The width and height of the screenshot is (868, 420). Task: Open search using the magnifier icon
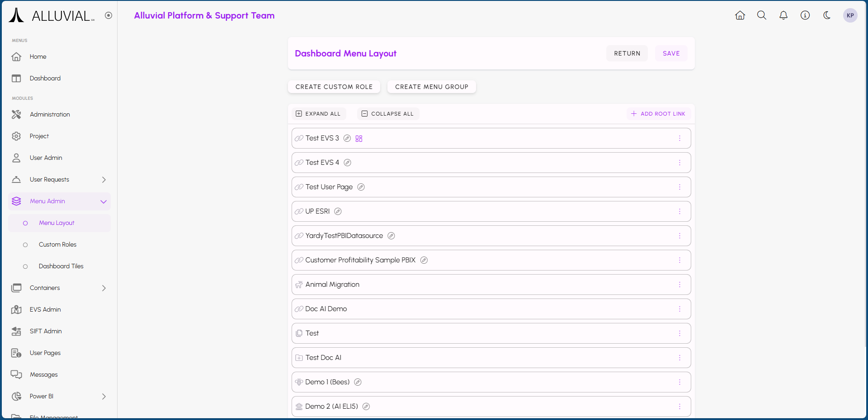(762, 15)
